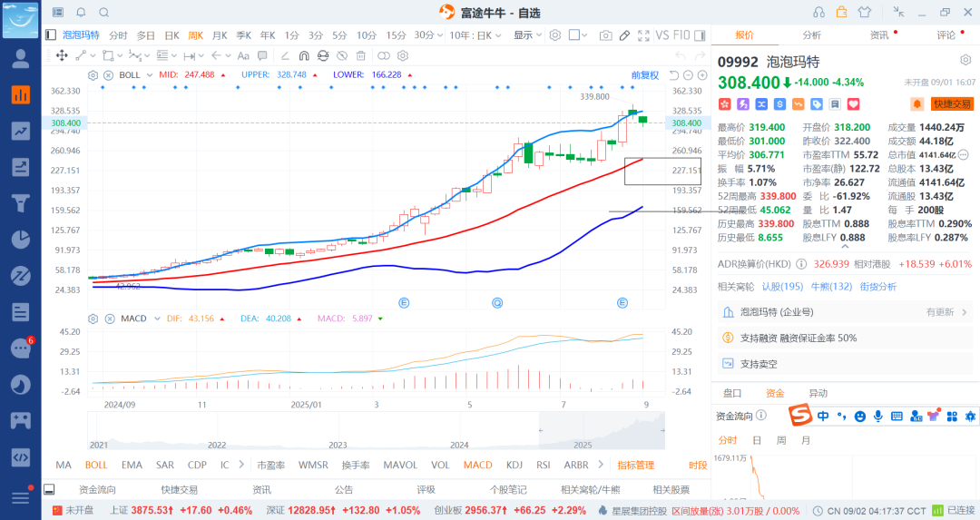Click the timeline overview range slider
The image size is (980, 520).
[x=602, y=431]
